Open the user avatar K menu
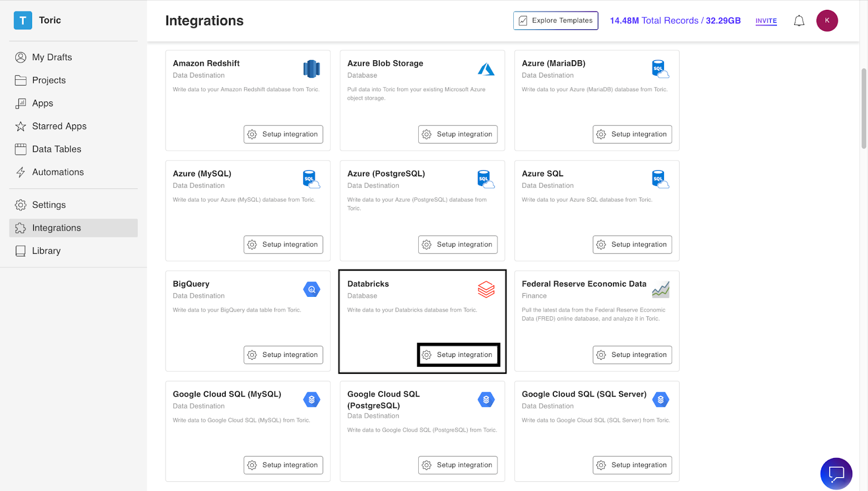Screen dimensions: 868x491 (x=827, y=21)
